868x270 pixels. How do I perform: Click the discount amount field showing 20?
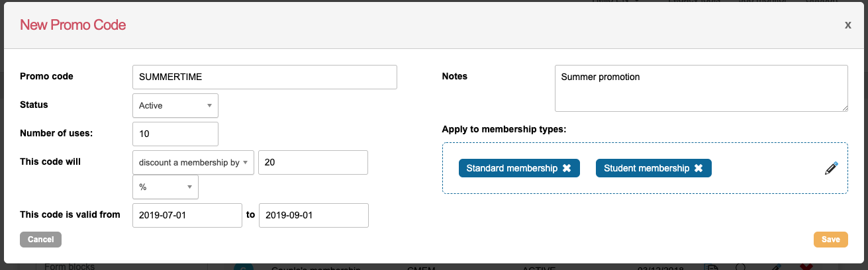[x=313, y=162]
